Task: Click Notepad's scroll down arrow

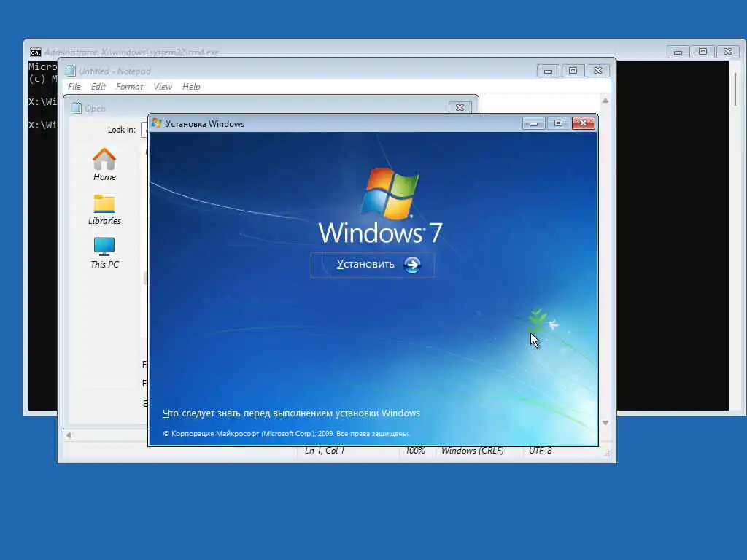Action: 605,423
